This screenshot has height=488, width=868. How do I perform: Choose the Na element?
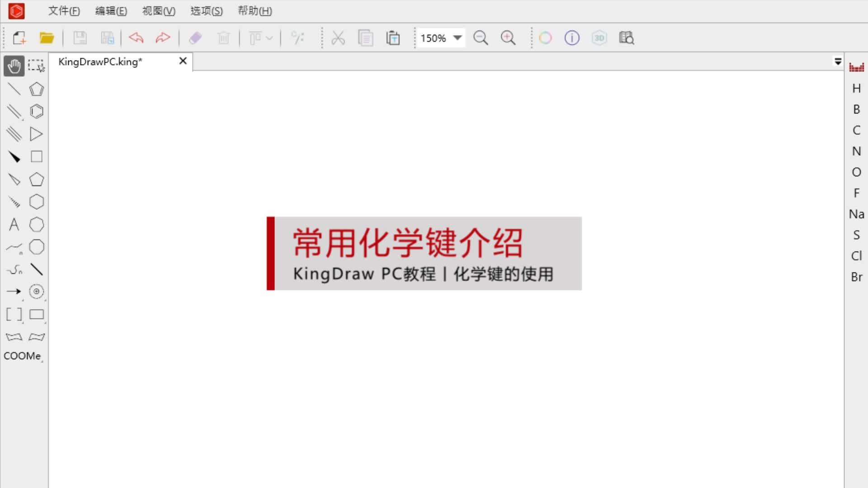[x=856, y=214]
